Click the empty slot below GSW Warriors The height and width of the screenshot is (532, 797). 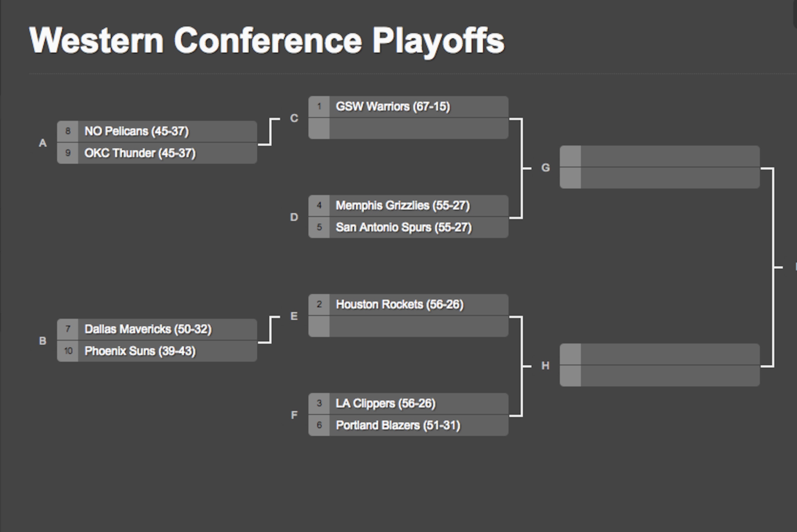click(x=408, y=128)
